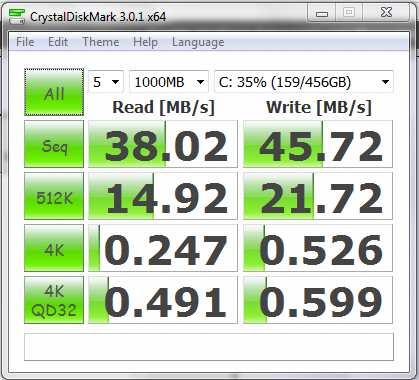Run all benchmarks with the All button
The image size is (419, 380).
tap(54, 92)
